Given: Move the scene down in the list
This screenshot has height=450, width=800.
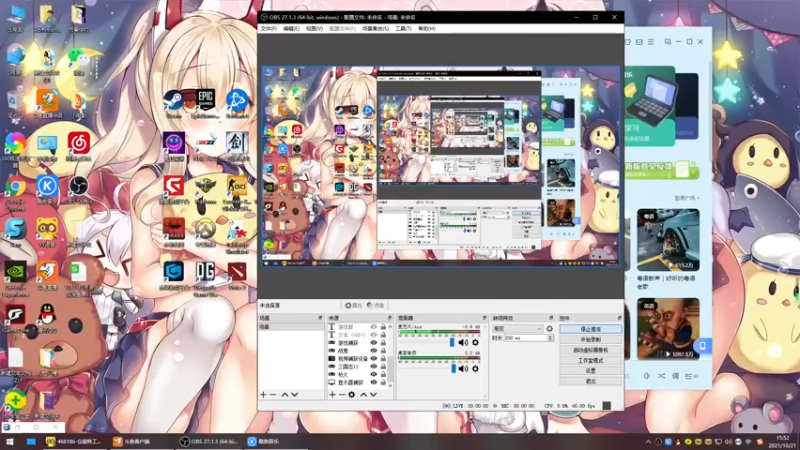Looking at the screenshot, I should (294, 394).
